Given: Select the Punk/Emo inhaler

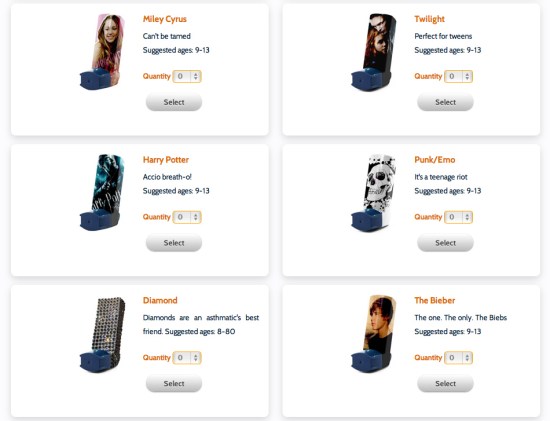Looking at the screenshot, I should click(445, 243).
